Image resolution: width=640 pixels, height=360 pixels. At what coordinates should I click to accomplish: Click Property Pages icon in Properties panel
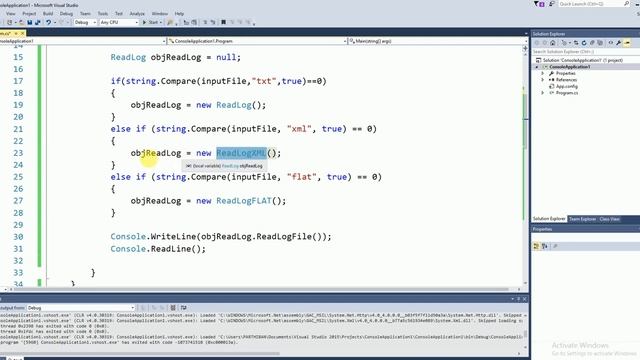(555, 246)
